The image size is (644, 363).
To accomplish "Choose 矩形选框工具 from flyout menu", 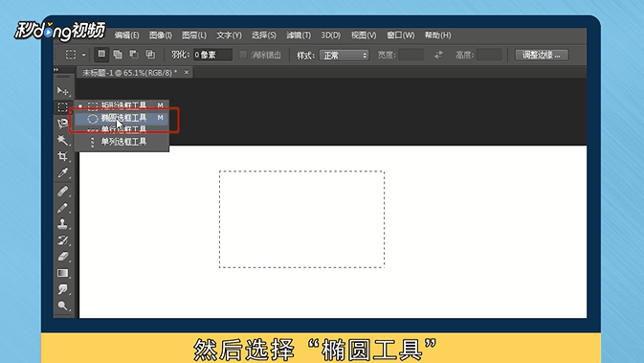I will (122, 105).
